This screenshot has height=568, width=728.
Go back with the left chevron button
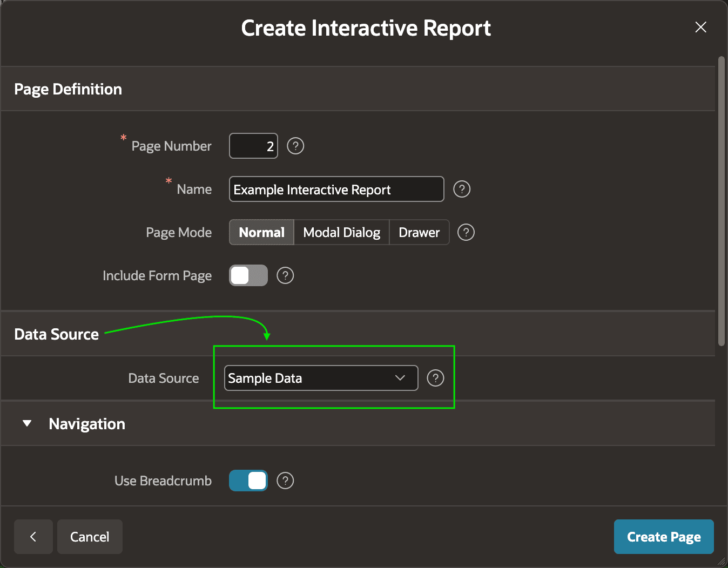[x=33, y=537]
